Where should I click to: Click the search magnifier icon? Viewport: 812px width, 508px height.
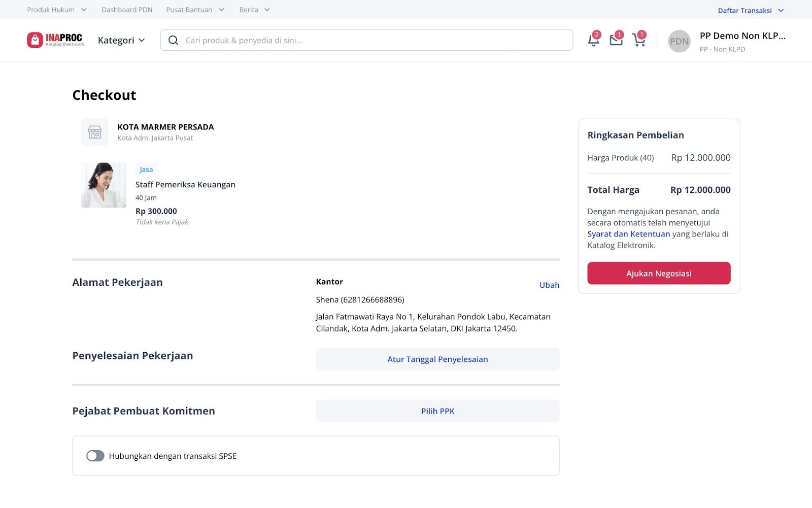pos(173,40)
